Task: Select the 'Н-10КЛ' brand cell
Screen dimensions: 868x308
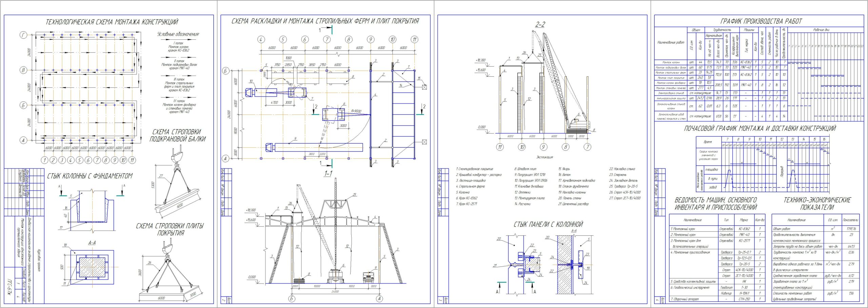Action: (x=744, y=293)
